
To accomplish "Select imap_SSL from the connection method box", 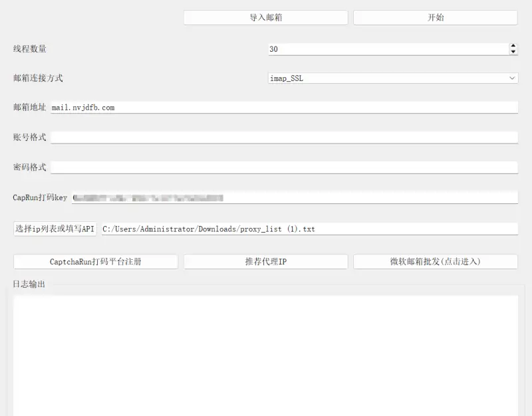I will pyautogui.click(x=392, y=78).
